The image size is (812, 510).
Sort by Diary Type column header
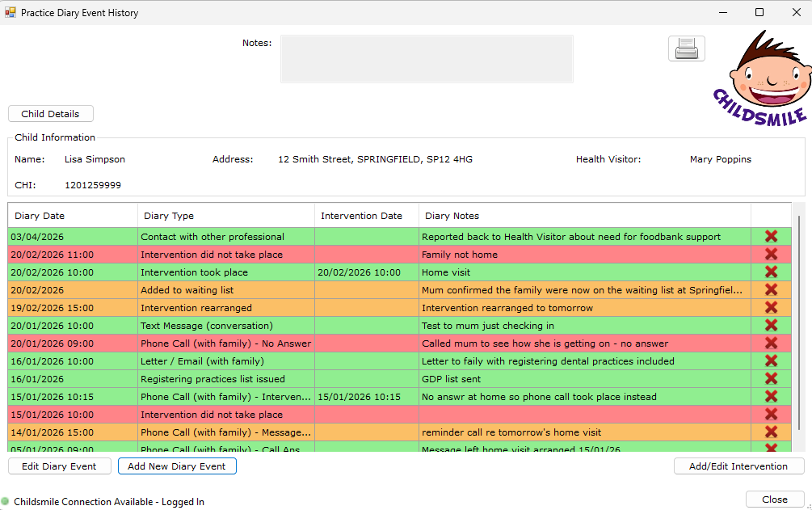pos(226,216)
